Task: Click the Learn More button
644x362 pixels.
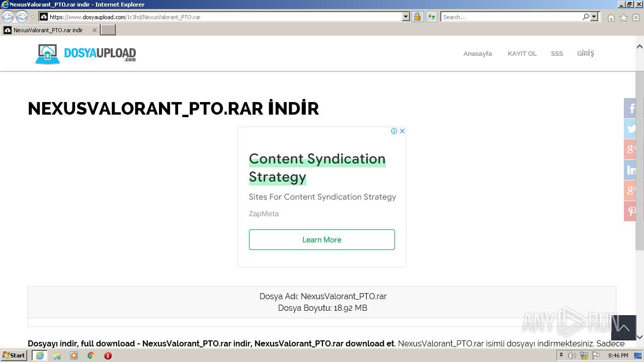Action: 322,240
